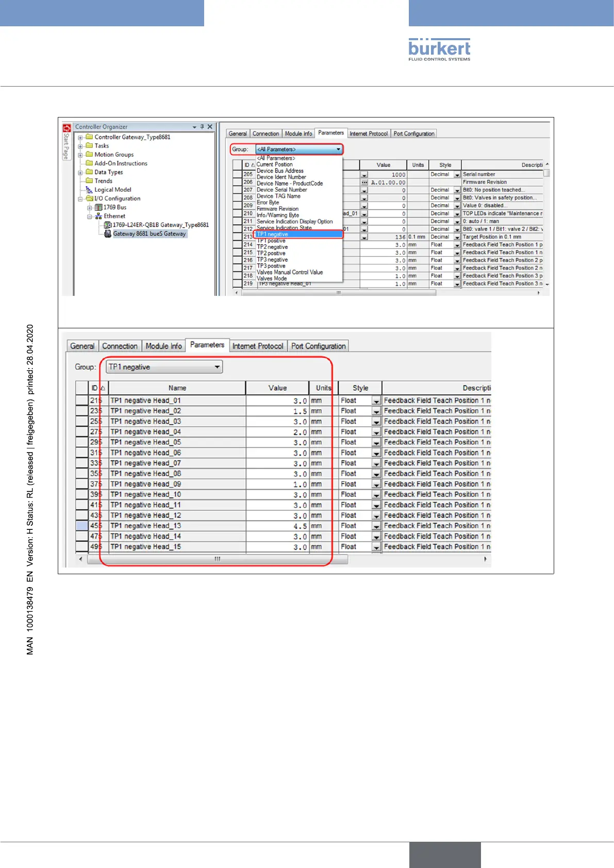Open Style dropdown for Target Position row

click(x=457, y=237)
